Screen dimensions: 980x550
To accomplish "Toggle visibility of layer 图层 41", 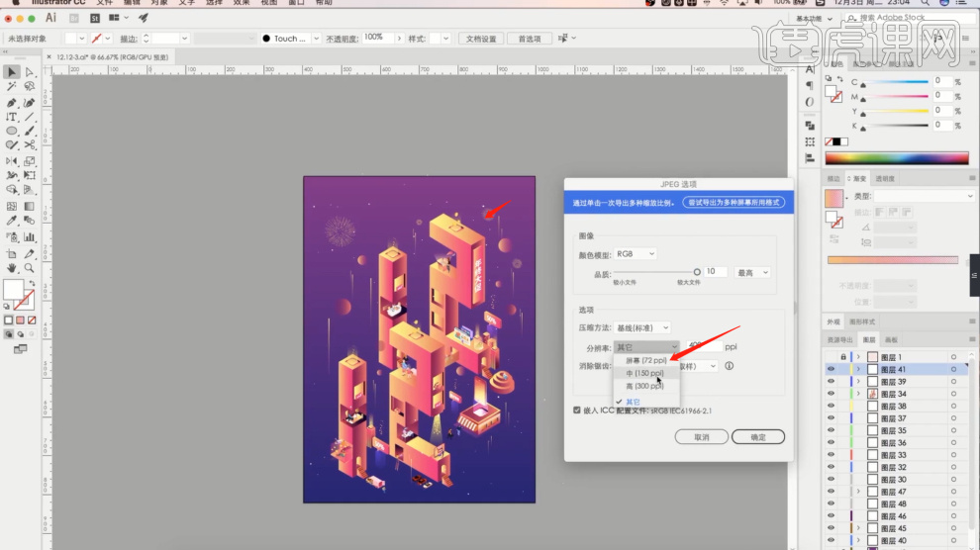I will 831,369.
